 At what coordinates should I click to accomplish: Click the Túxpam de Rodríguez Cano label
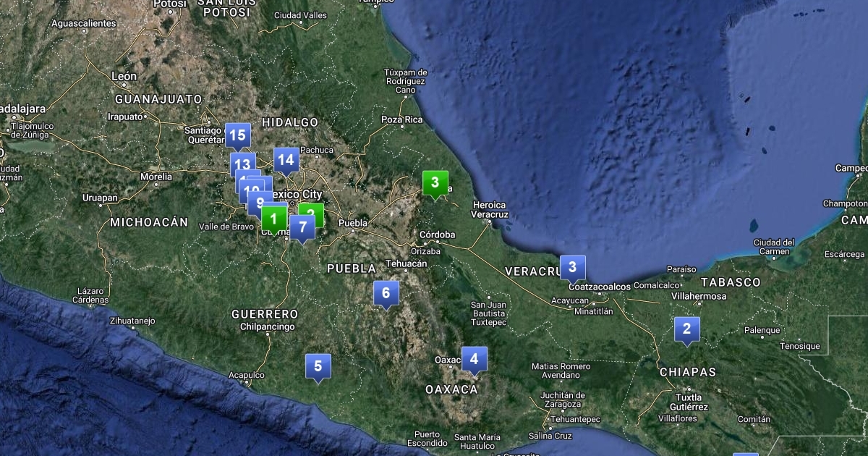click(405, 81)
